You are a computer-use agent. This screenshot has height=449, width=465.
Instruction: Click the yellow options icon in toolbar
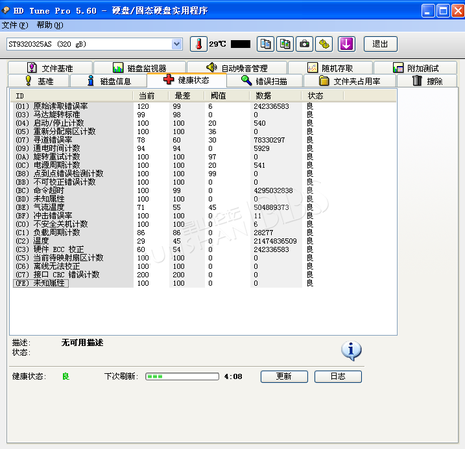click(x=324, y=44)
